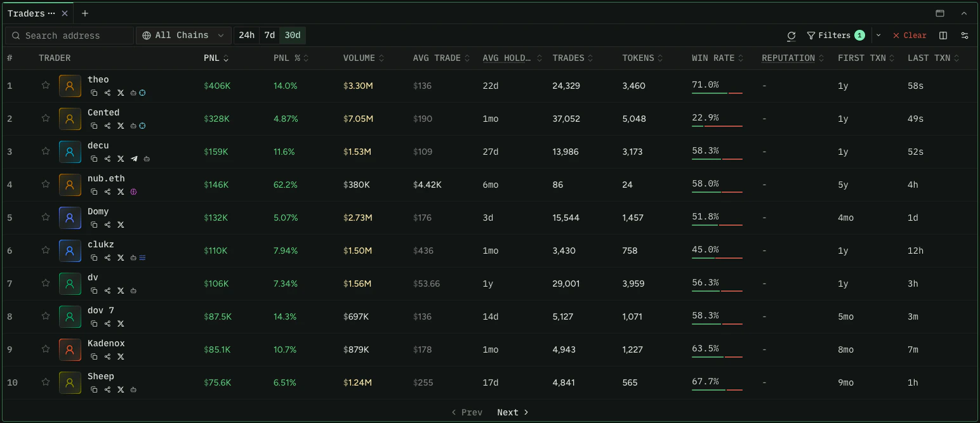Sort by VOLUME column
Image resolution: width=980 pixels, height=423 pixels.
[x=364, y=58]
